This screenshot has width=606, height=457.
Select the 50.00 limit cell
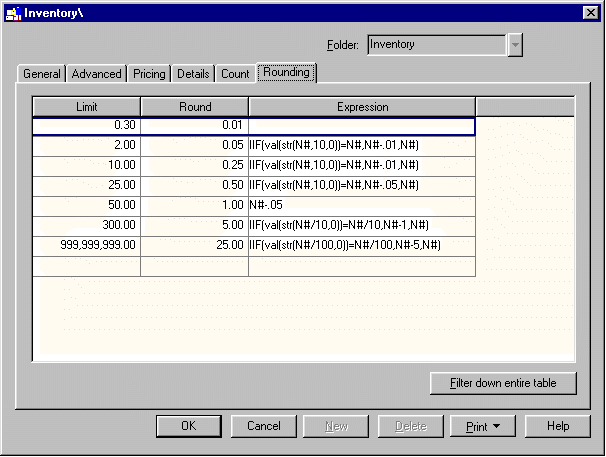click(87, 206)
